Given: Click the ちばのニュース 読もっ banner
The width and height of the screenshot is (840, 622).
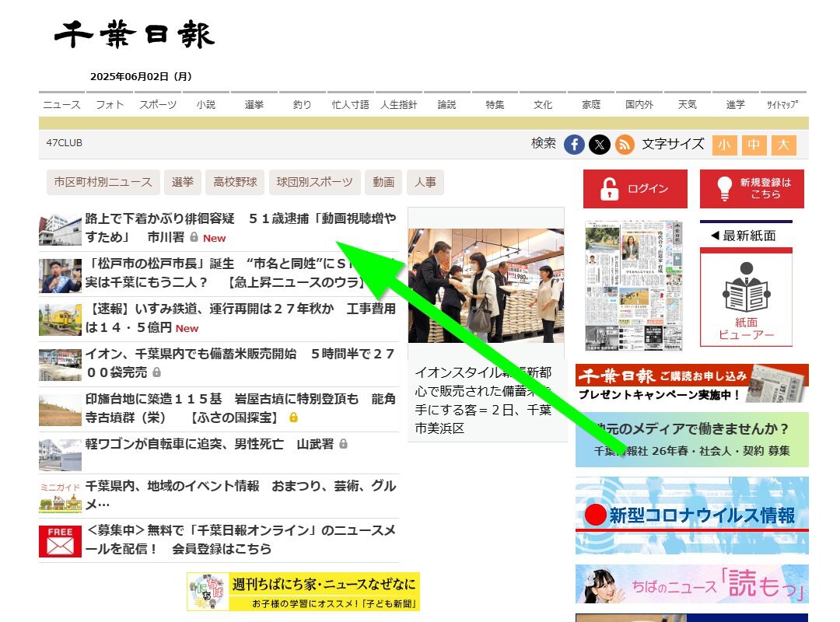Looking at the screenshot, I should click(692, 584).
